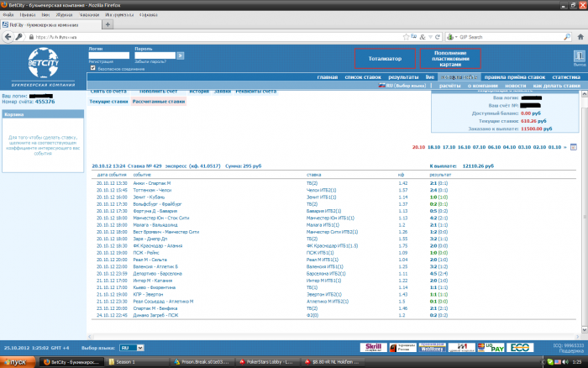Viewport: 588px width, 368px height.
Task: Click the browser back arrow button
Action: click(x=8, y=37)
